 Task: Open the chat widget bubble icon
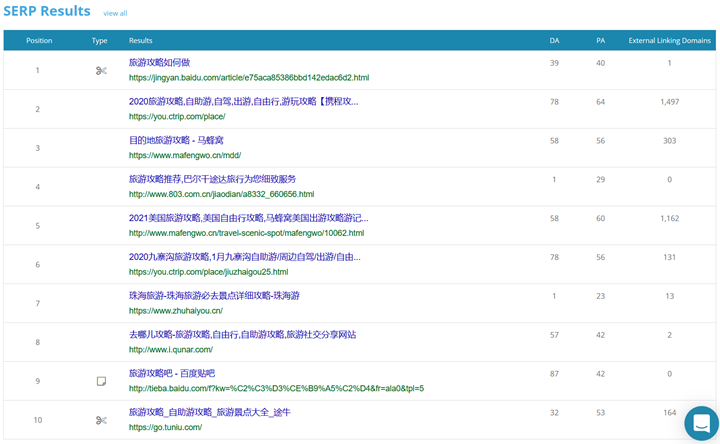tap(701, 423)
